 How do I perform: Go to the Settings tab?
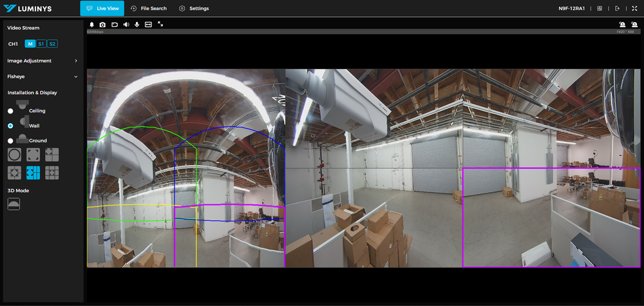click(x=193, y=8)
